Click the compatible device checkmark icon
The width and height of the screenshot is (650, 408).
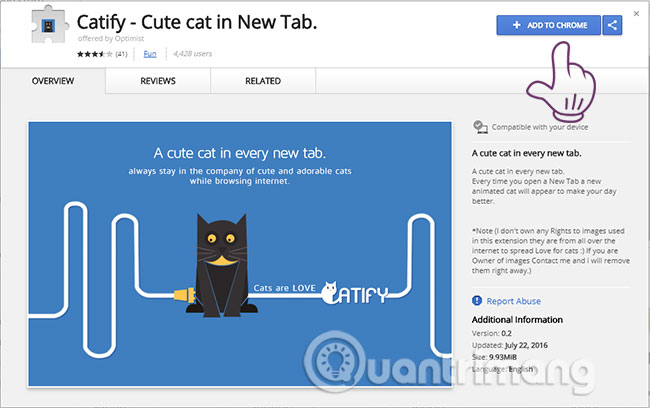click(480, 127)
